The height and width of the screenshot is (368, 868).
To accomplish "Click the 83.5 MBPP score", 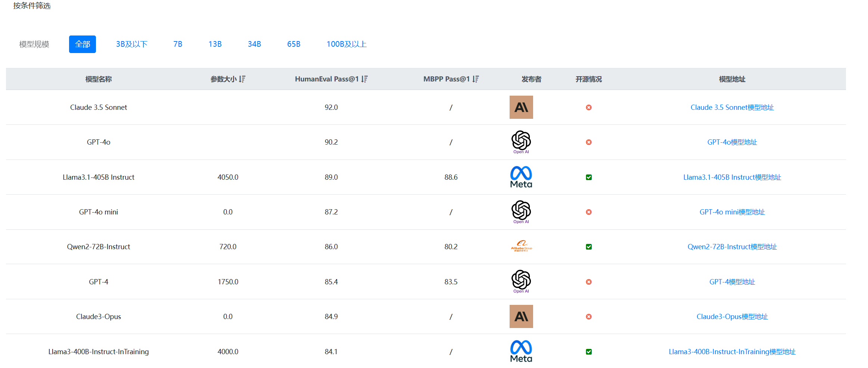I will [x=451, y=282].
